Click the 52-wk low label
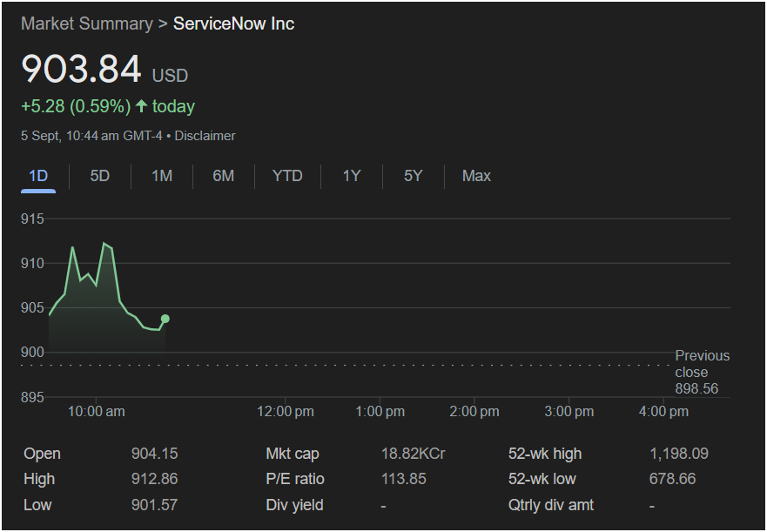Screen dimensions: 767x532 (x=542, y=479)
